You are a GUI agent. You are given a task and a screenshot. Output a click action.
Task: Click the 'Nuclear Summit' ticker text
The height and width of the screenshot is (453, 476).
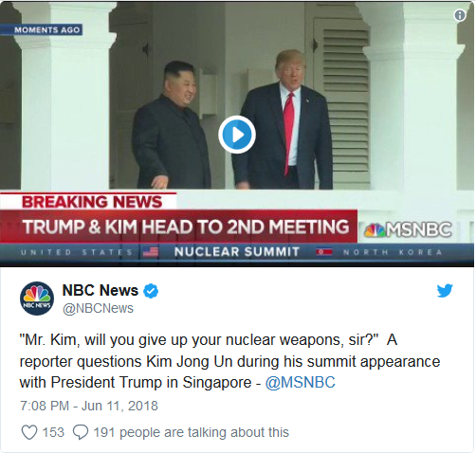coord(237,252)
